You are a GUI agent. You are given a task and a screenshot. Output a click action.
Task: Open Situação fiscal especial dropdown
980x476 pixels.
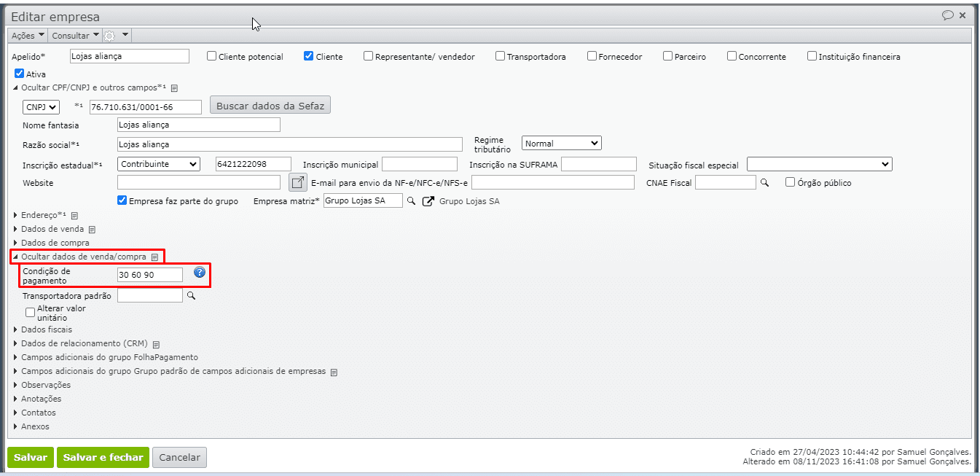point(820,165)
